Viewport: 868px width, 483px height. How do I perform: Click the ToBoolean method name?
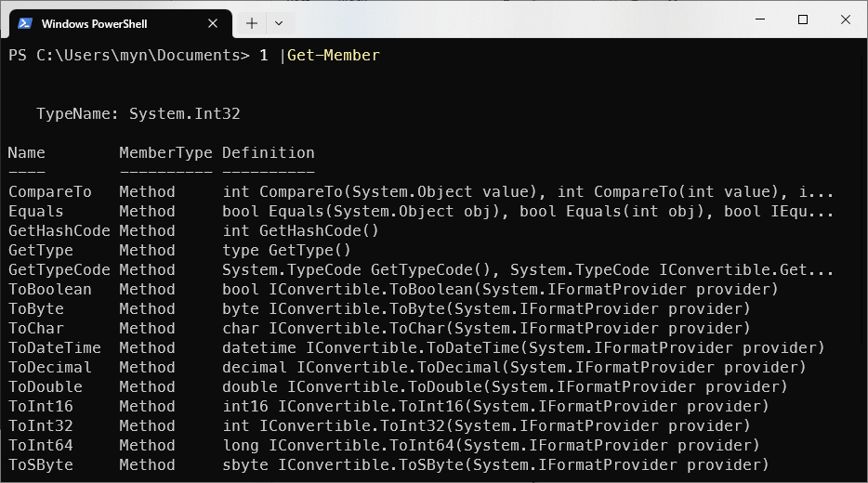click(x=50, y=290)
